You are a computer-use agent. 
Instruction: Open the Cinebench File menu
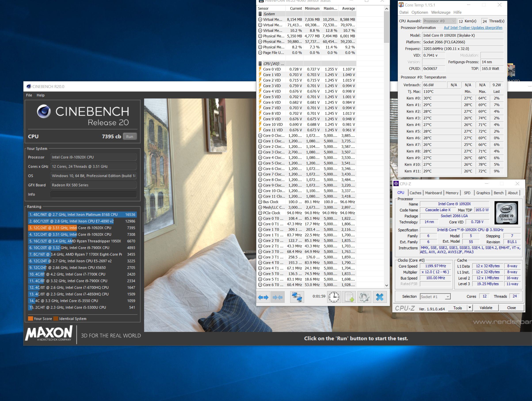(x=29, y=95)
